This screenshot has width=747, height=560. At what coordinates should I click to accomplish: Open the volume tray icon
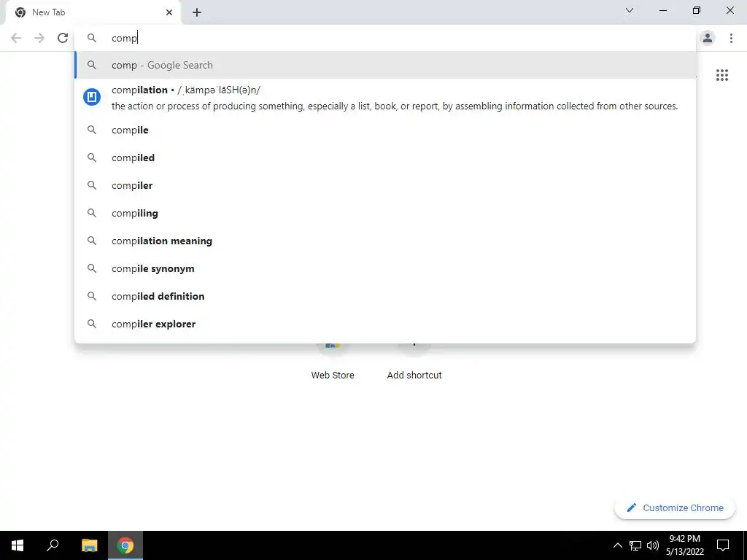click(653, 545)
